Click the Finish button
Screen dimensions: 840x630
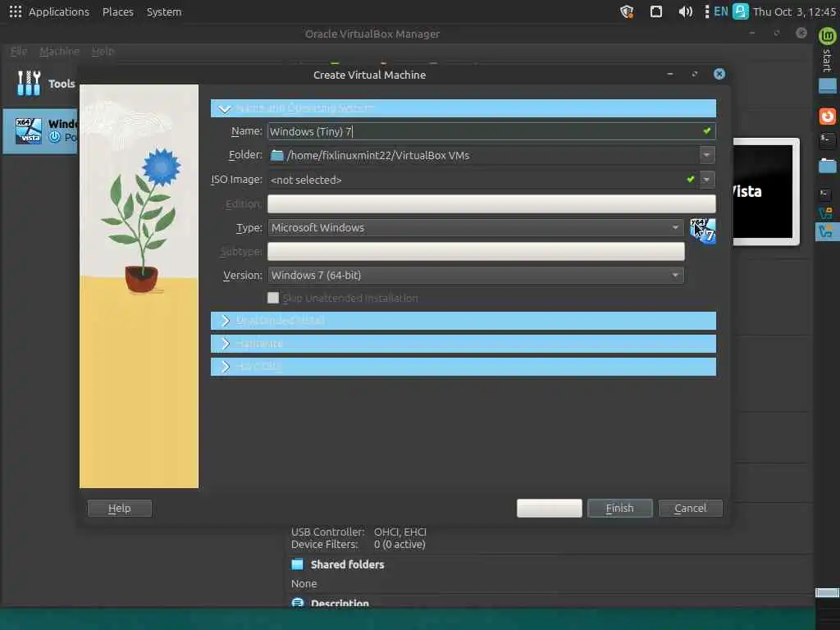click(x=620, y=508)
